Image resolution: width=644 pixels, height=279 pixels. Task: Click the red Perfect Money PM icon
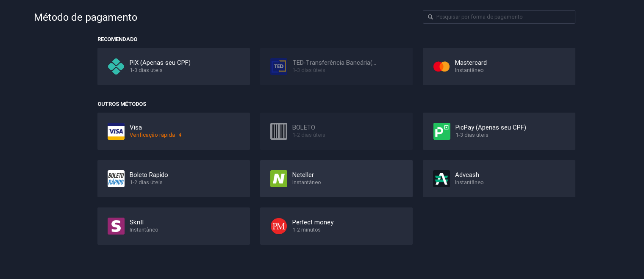pos(279,226)
